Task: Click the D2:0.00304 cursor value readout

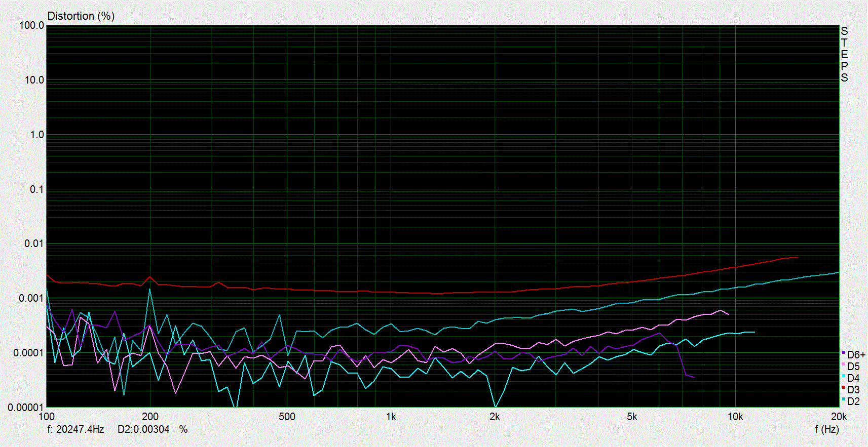Action: pyautogui.click(x=143, y=429)
